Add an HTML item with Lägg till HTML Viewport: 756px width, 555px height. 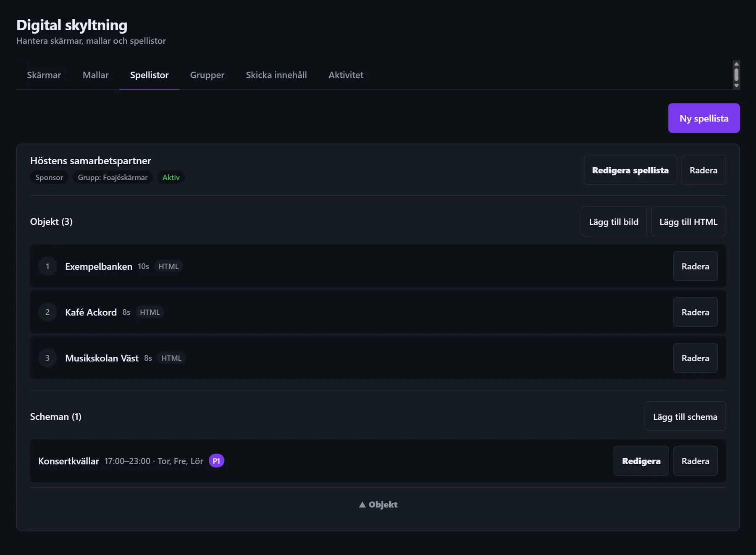[688, 221]
